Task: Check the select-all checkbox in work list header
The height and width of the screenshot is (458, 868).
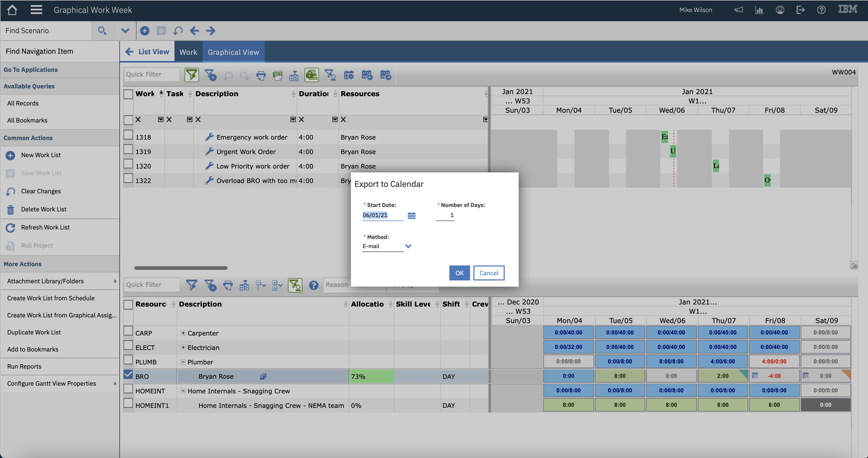Action: click(x=128, y=94)
